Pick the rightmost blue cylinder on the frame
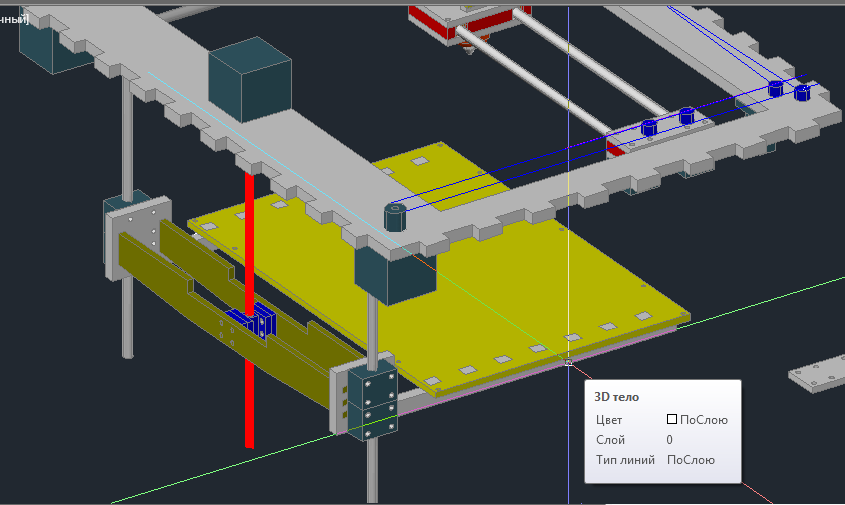The image size is (845, 505). pyautogui.click(x=801, y=92)
